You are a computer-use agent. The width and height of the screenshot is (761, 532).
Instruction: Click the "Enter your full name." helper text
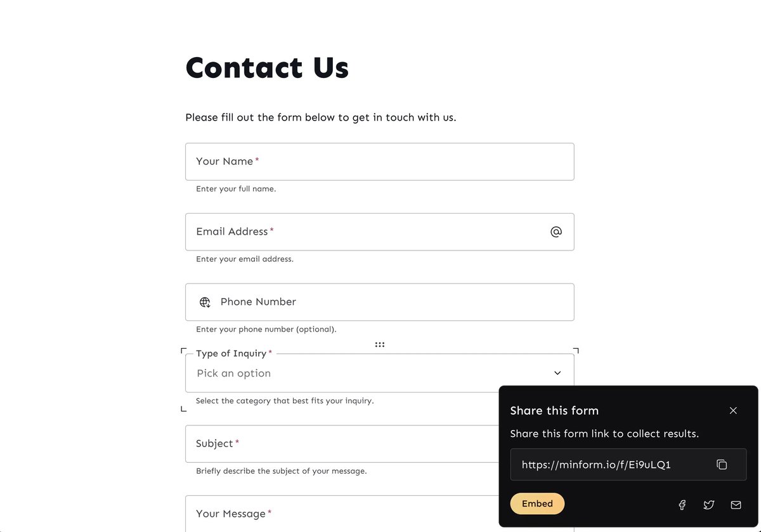click(x=236, y=189)
